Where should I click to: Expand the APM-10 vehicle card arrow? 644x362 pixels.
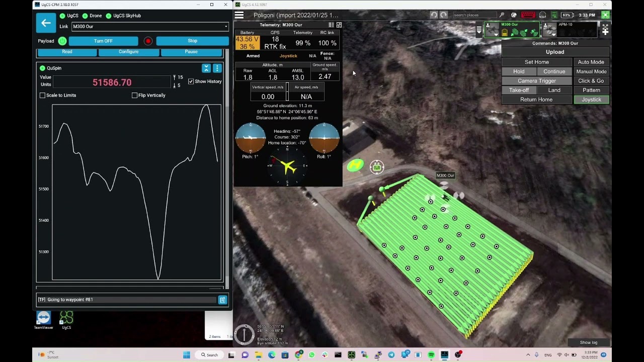554,34
